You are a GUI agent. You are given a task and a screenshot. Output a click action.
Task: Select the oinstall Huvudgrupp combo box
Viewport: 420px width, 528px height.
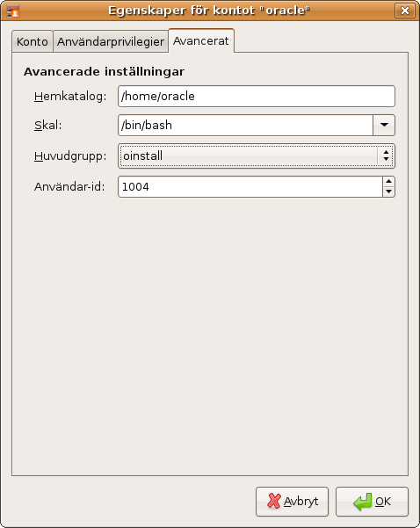(x=257, y=156)
